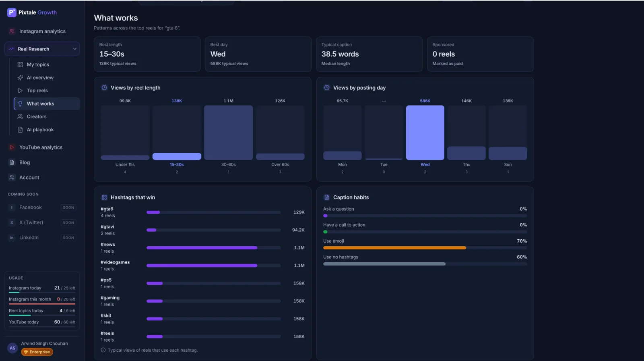Click the 'Reel topics today' usage row
Screen dimensions: 644x361
coord(42,311)
